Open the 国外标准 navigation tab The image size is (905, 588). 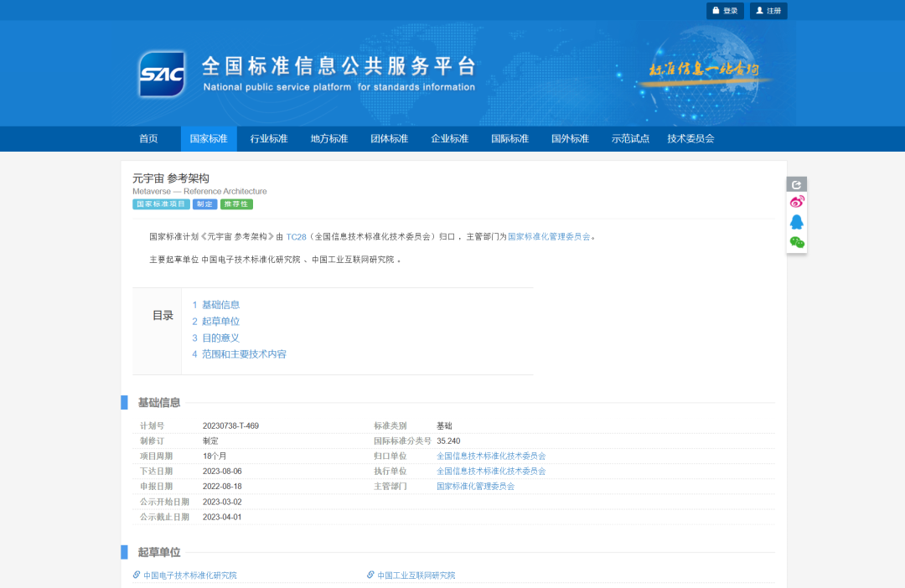(x=571, y=139)
